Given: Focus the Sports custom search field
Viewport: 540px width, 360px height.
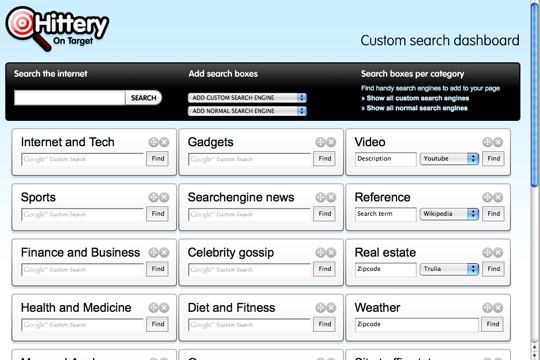Looking at the screenshot, I should 82,214.
